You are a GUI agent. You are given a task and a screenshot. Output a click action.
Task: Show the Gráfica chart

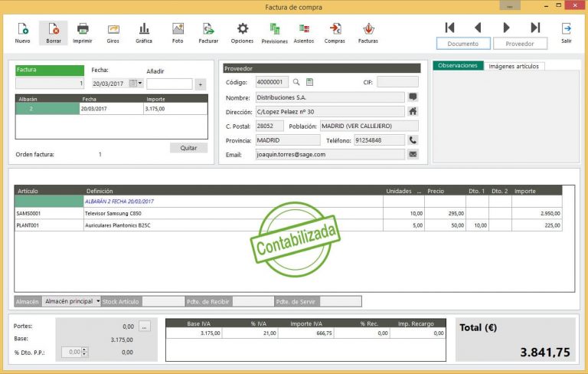point(144,30)
